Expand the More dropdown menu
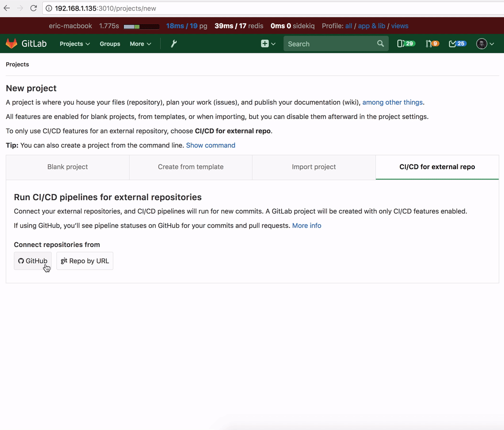Image resolution: width=504 pixels, height=430 pixels. 140,43
